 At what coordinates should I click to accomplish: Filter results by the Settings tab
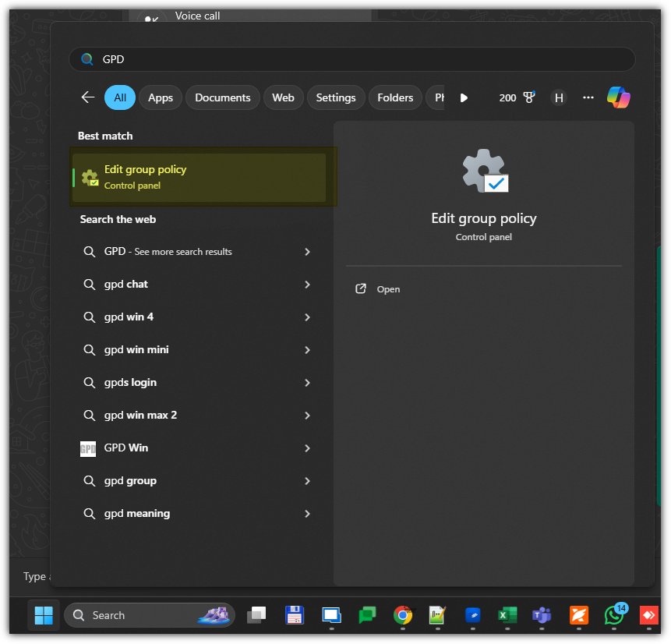click(336, 97)
